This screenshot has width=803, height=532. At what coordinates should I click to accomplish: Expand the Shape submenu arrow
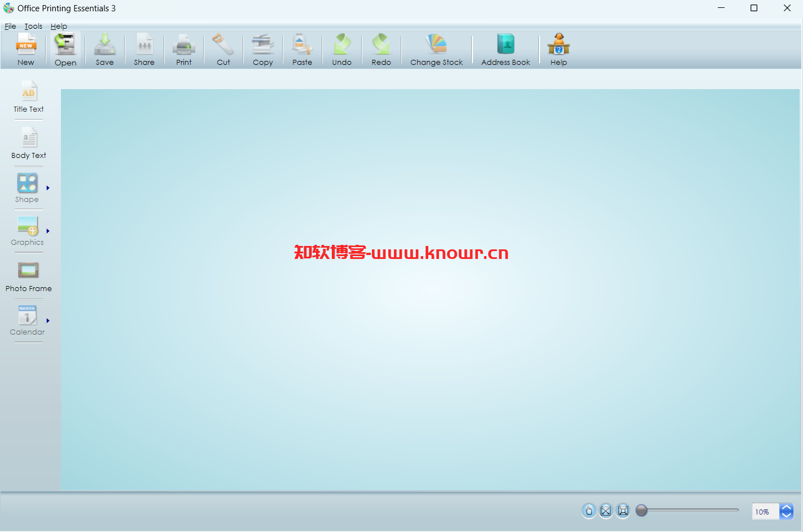point(48,188)
